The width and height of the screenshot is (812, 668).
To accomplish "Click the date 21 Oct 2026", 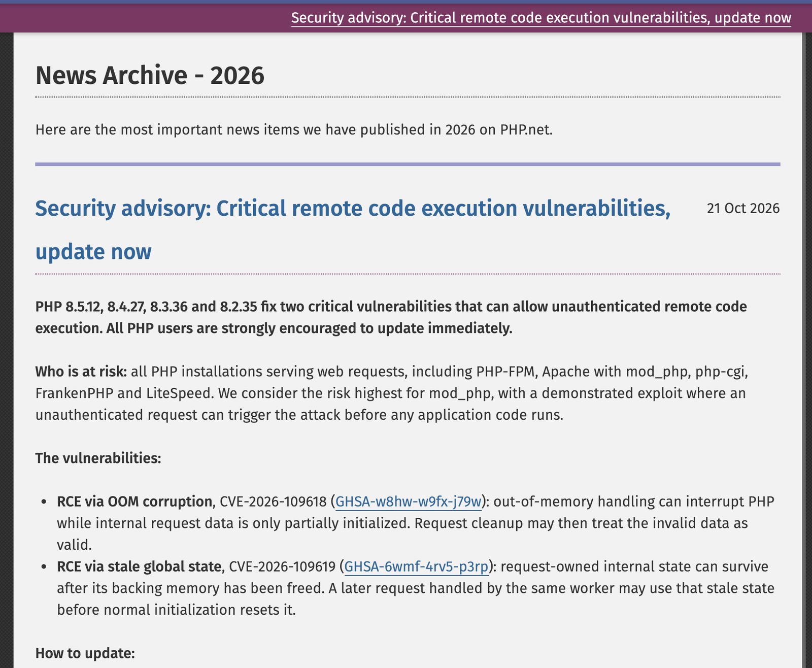I will tap(743, 208).
